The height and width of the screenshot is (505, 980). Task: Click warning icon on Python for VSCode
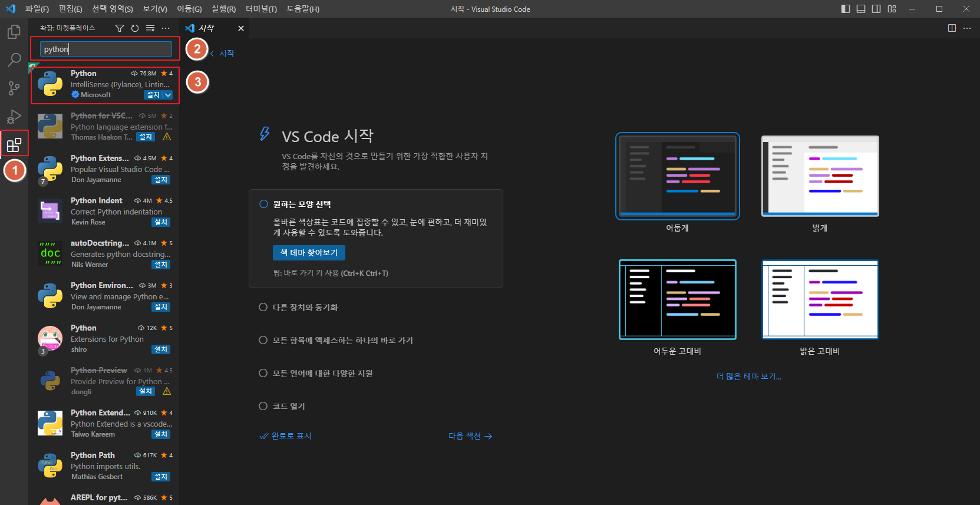pos(167,137)
